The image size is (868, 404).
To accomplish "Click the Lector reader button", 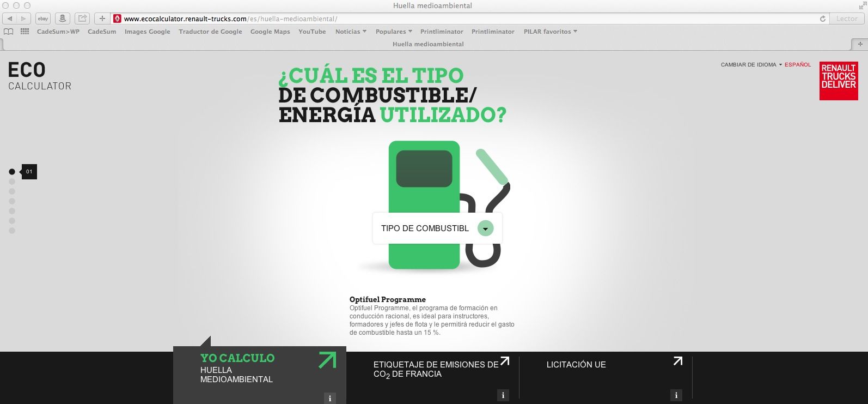I will click(x=847, y=19).
